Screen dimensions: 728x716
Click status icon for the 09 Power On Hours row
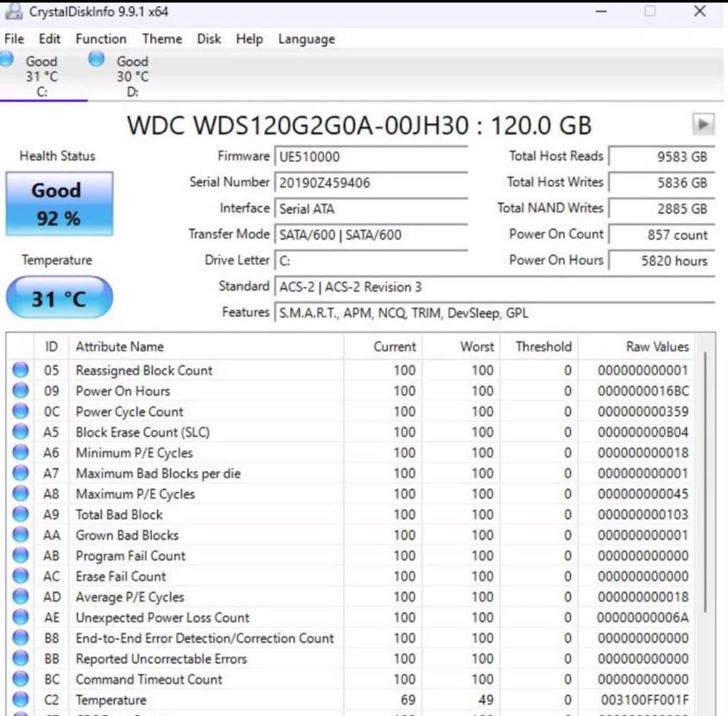pyautogui.click(x=21, y=390)
